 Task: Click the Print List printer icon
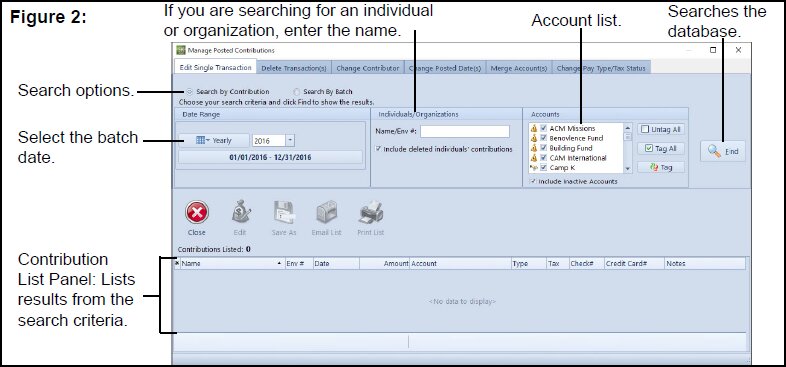[x=371, y=213]
